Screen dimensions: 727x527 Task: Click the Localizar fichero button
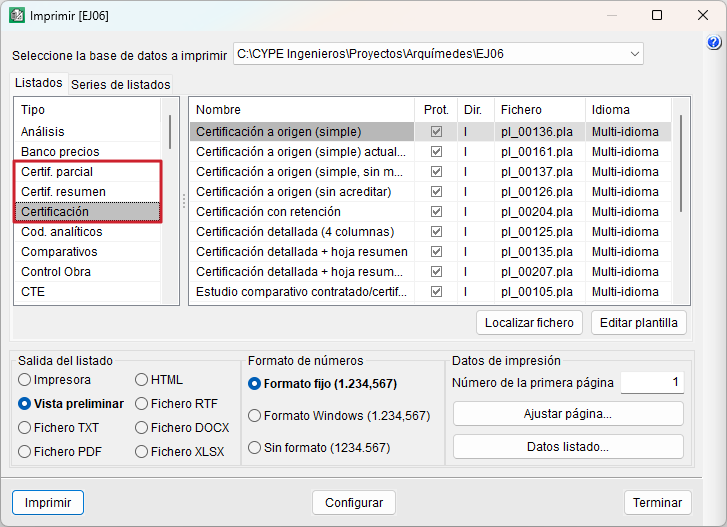click(x=529, y=323)
